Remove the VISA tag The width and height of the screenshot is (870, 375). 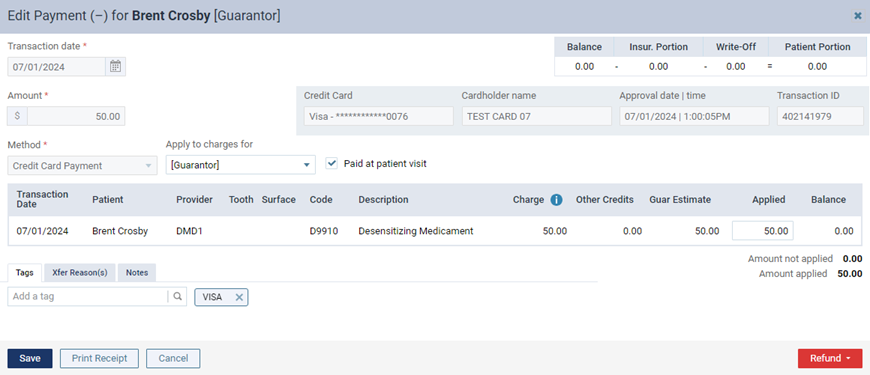[239, 297]
